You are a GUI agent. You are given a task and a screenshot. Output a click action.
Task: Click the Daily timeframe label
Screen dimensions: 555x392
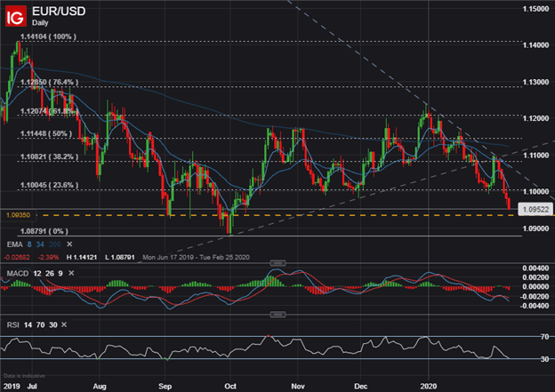[x=40, y=23]
